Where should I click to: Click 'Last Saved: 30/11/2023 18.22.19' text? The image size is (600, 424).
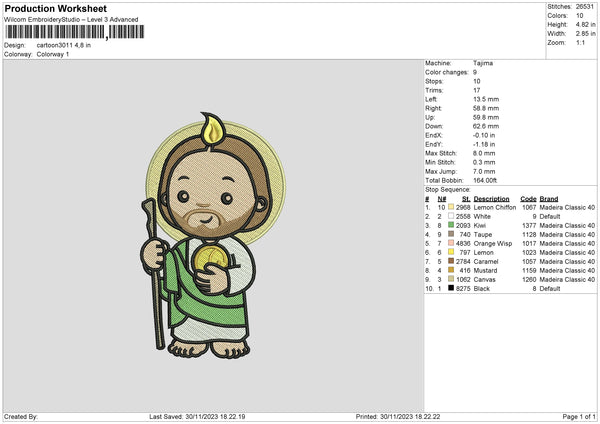point(197,416)
